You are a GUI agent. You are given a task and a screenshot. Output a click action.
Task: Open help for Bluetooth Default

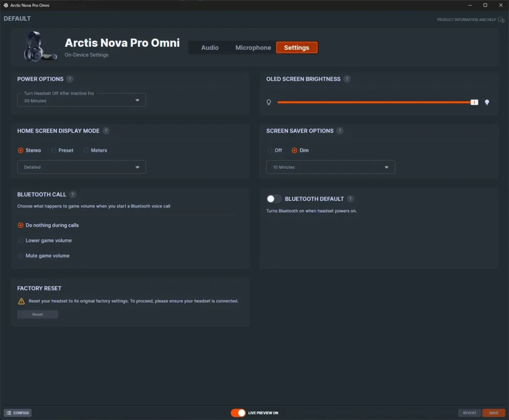pos(350,199)
